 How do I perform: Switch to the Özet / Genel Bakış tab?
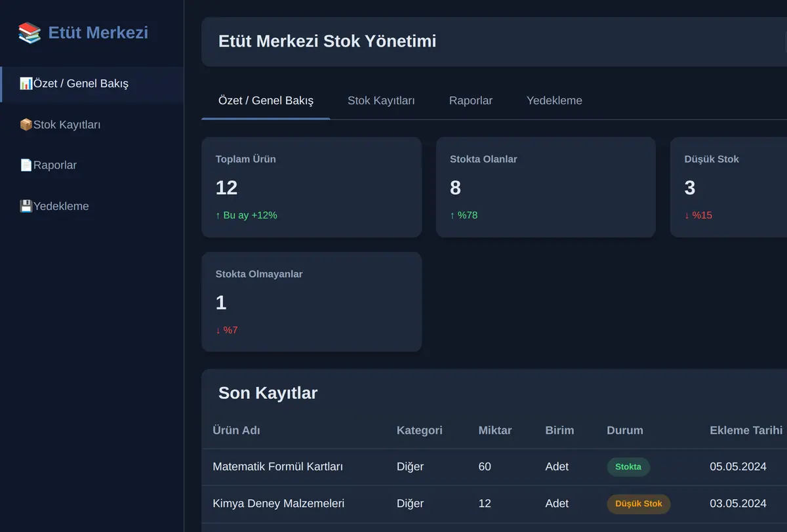266,101
